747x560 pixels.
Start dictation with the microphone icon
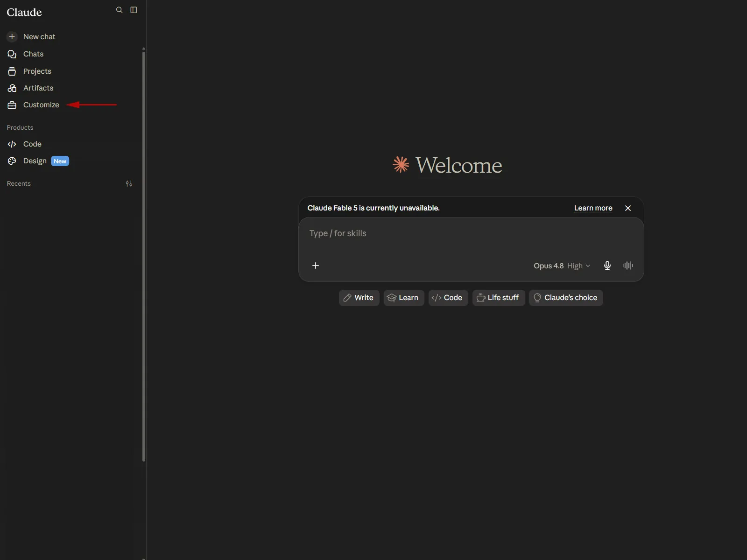(x=607, y=266)
